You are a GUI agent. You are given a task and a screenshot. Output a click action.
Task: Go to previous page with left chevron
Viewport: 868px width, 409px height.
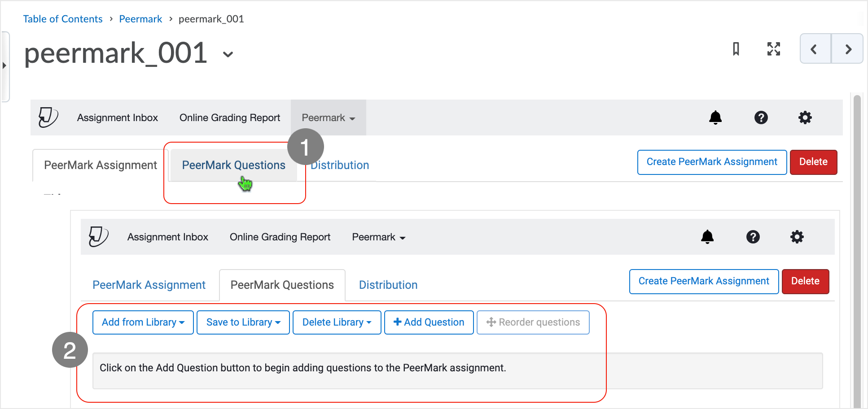click(815, 49)
